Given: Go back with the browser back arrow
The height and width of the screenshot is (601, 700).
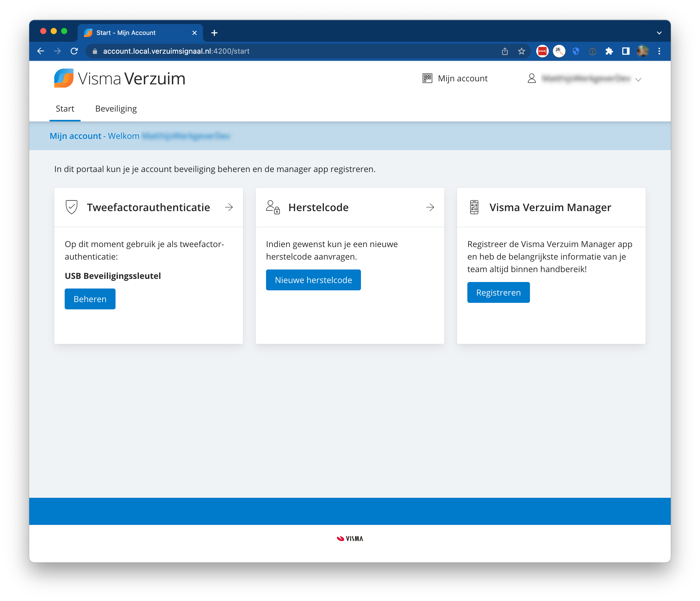Looking at the screenshot, I should tap(40, 51).
